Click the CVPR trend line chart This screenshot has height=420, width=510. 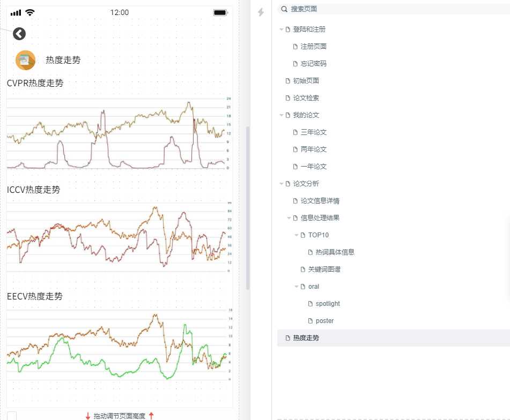coord(119,133)
